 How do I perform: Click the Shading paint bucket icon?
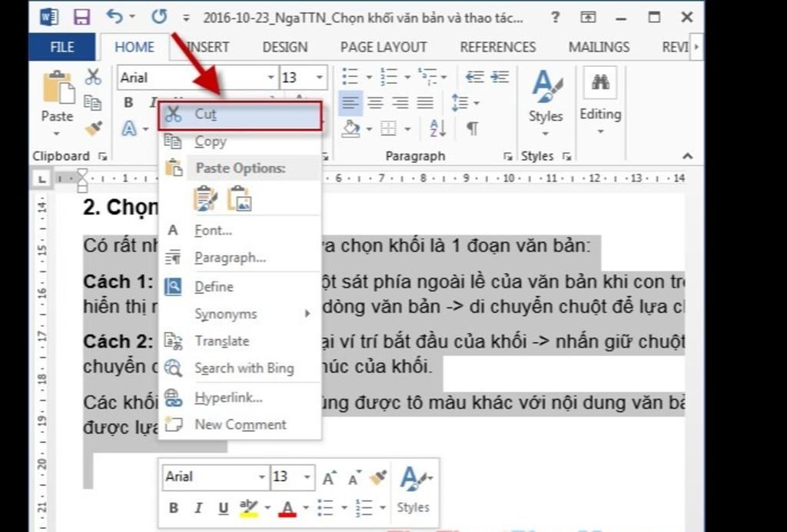[350, 129]
